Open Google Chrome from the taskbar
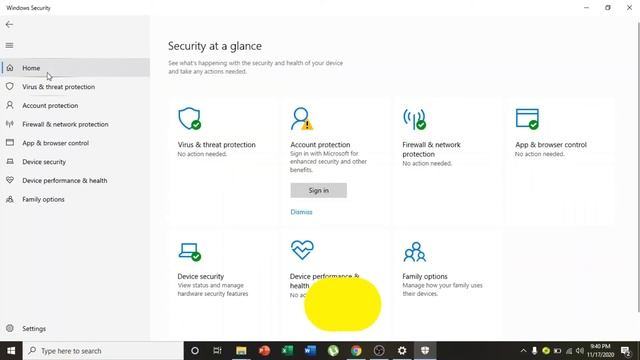The height and width of the screenshot is (360, 640). coord(356,351)
